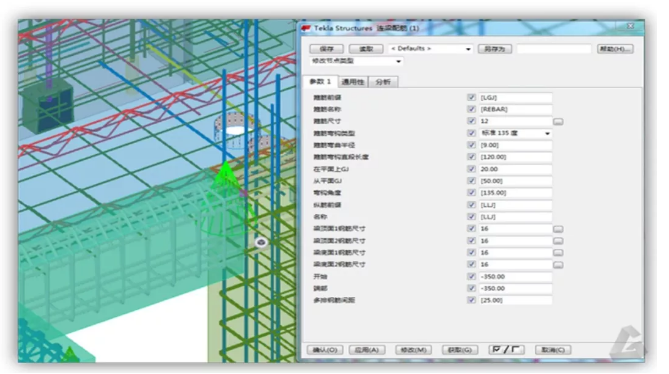The image size is (669, 374).
Task: Click the 应用(A) apply button
Action: point(367,350)
